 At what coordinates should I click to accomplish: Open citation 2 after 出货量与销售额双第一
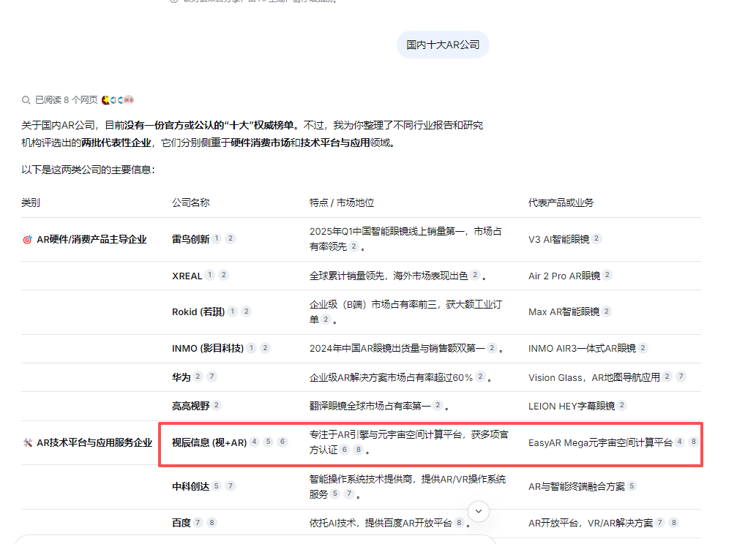(492, 347)
